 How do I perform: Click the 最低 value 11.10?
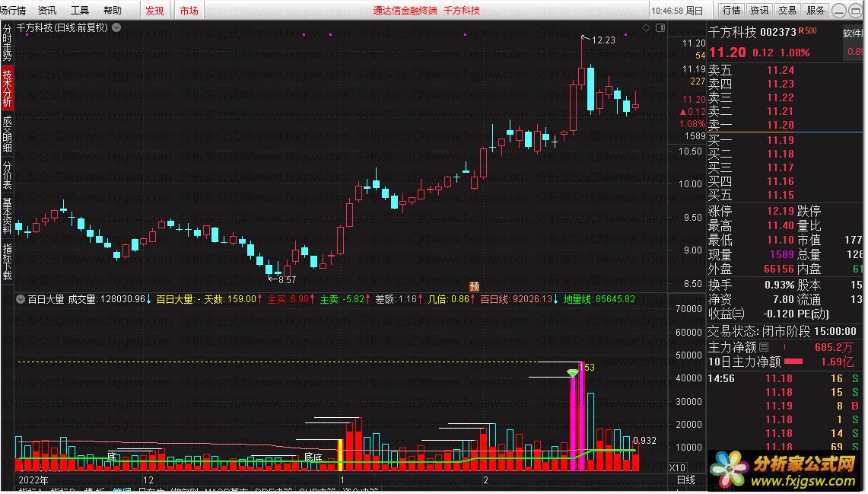pos(781,241)
